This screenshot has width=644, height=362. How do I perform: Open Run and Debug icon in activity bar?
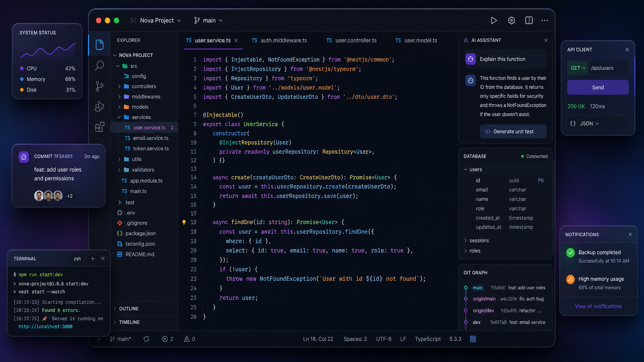coord(99,107)
